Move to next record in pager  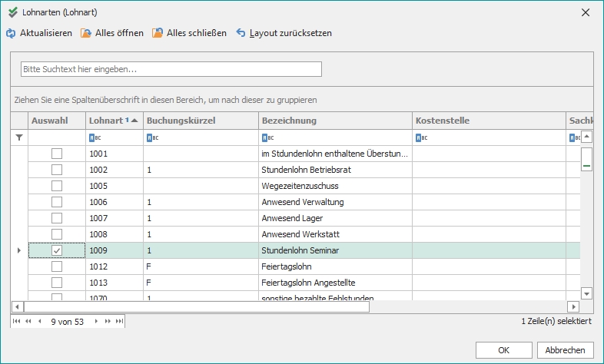pos(97,321)
